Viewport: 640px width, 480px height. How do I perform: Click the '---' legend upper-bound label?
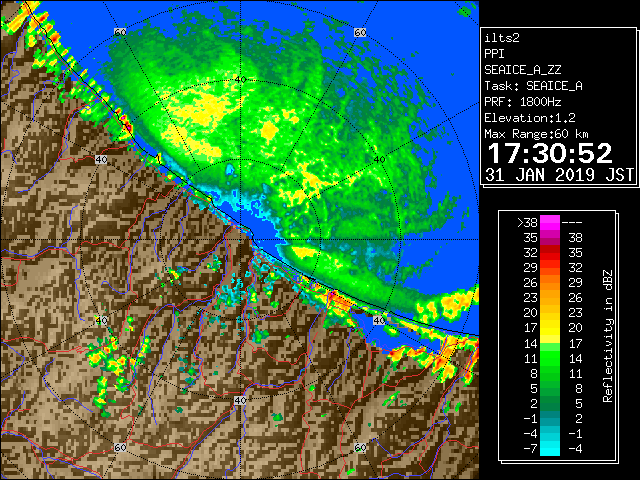point(572,223)
